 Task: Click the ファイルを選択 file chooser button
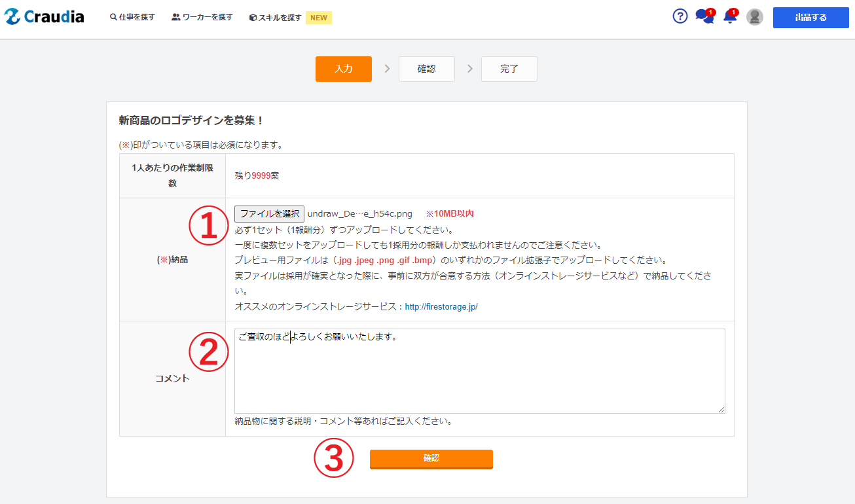click(269, 213)
